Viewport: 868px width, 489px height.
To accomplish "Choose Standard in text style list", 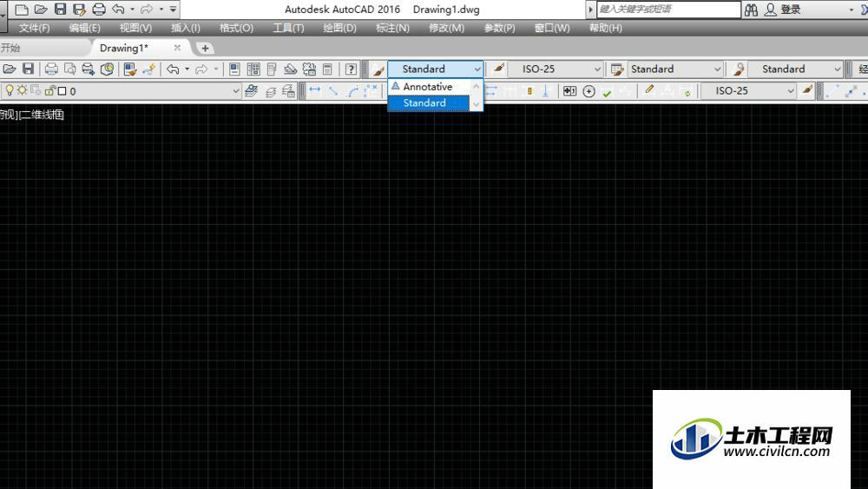I will 429,103.
